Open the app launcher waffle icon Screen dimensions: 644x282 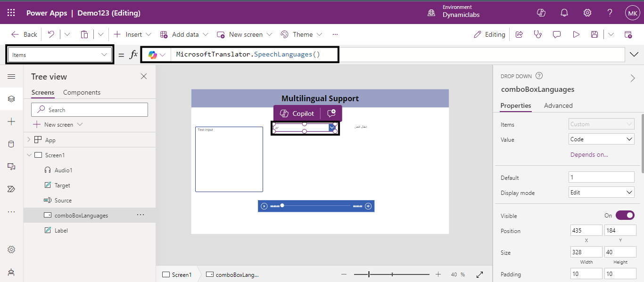[x=11, y=13]
